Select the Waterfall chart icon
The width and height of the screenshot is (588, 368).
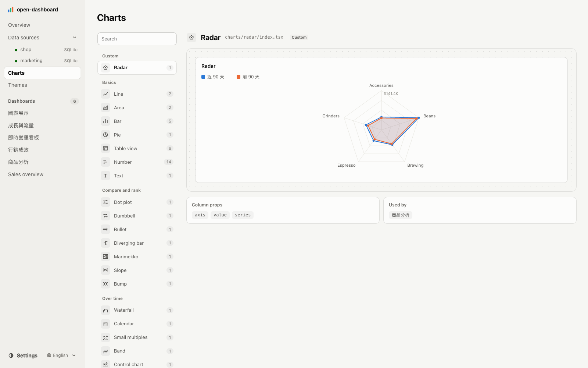(105, 310)
